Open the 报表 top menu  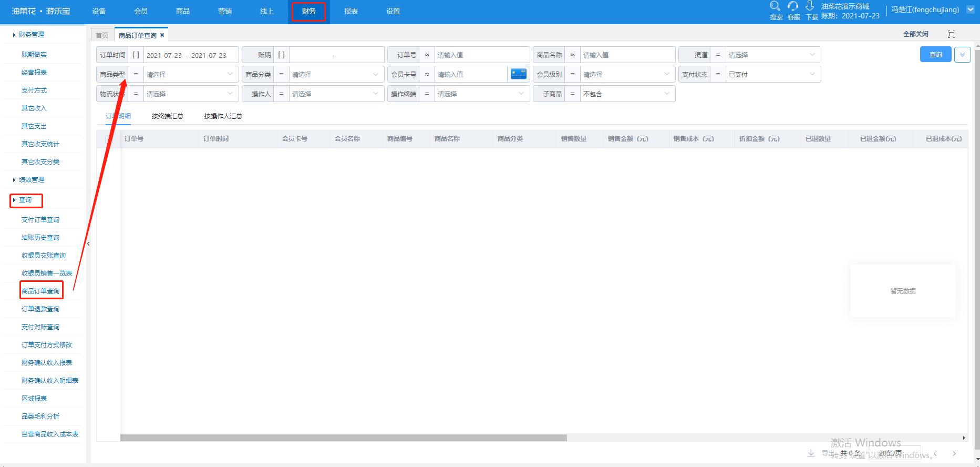(351, 11)
